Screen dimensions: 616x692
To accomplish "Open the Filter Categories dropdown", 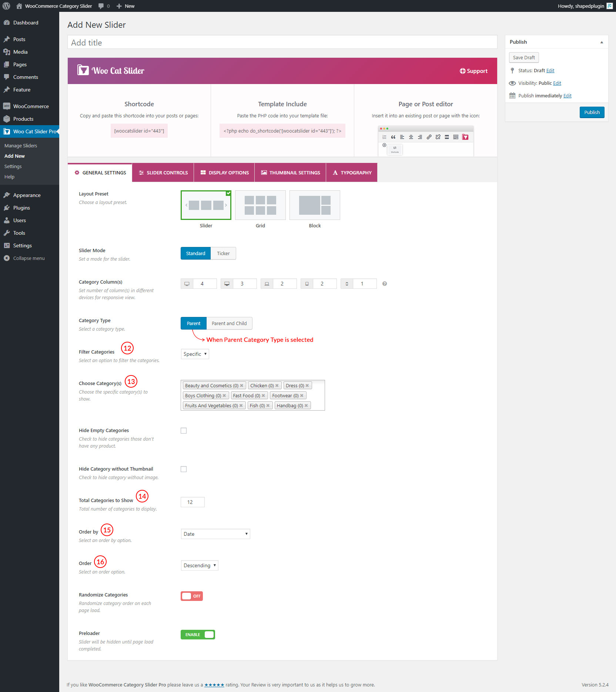I will (x=195, y=354).
